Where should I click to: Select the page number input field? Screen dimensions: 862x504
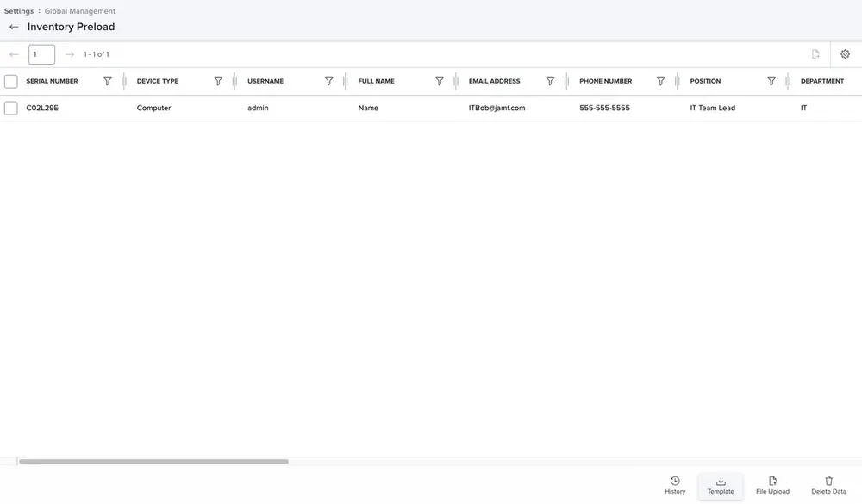[41, 53]
